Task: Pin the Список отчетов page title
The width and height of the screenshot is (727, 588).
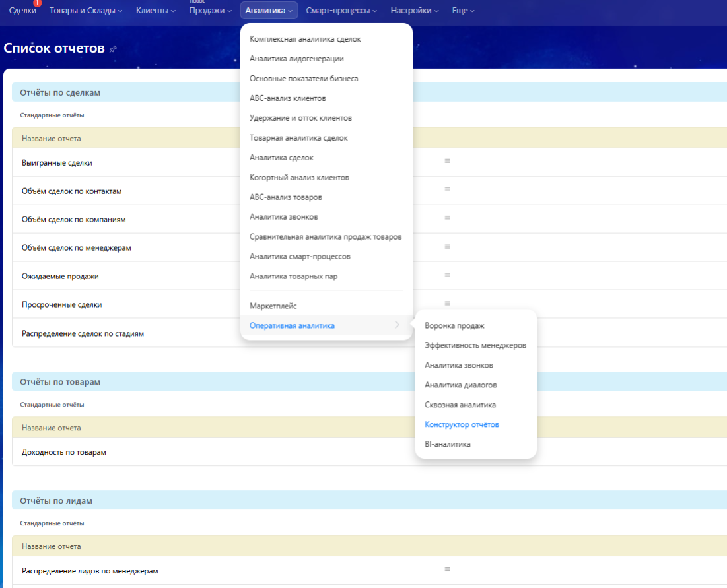Action: point(113,49)
